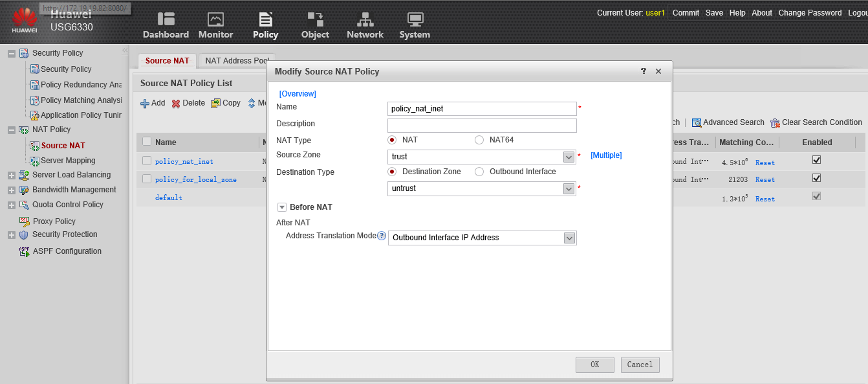Click the red Delete icon in toolbar

coord(176,103)
